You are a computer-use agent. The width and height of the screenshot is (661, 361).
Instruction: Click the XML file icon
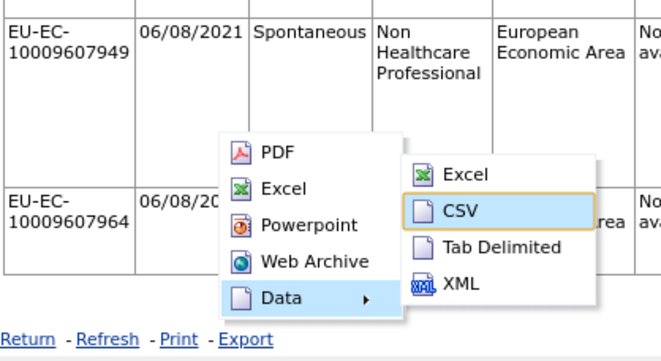(x=423, y=284)
